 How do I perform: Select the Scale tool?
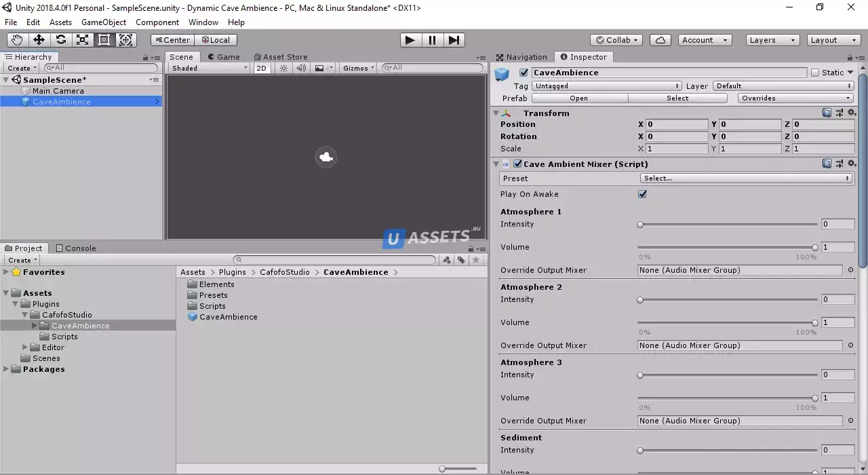82,40
